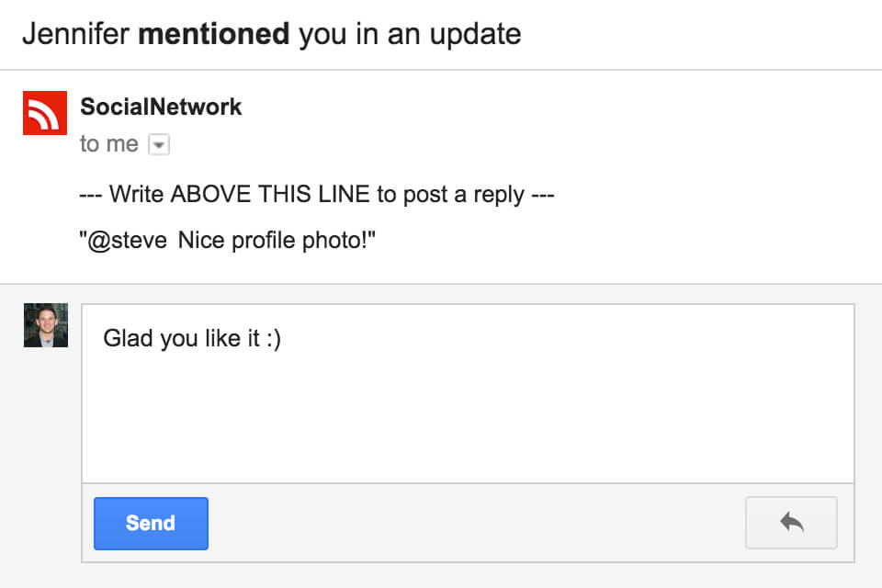Click the name "Jennifer" in the subject

[75, 35]
